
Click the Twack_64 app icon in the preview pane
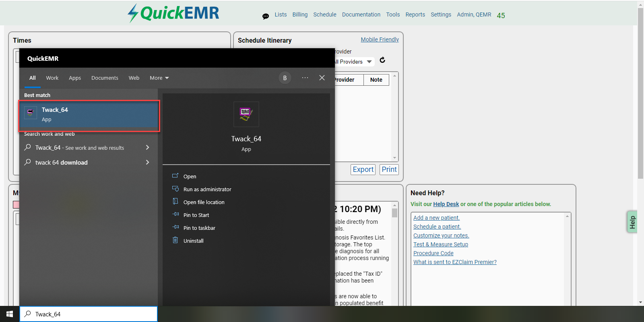click(x=246, y=114)
